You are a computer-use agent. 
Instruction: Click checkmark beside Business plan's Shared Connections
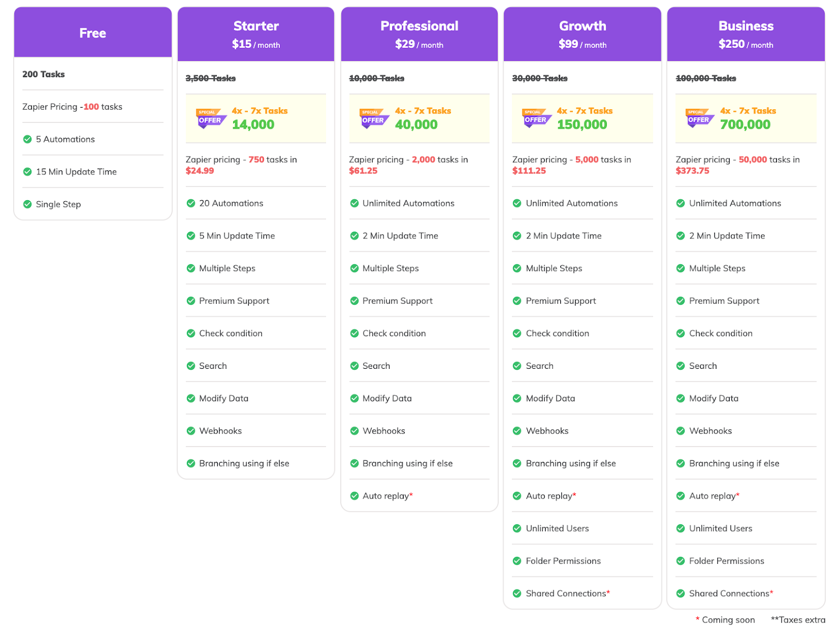tap(681, 594)
